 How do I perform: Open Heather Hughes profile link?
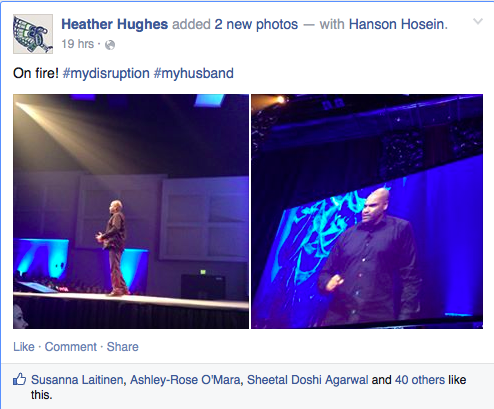(115, 24)
